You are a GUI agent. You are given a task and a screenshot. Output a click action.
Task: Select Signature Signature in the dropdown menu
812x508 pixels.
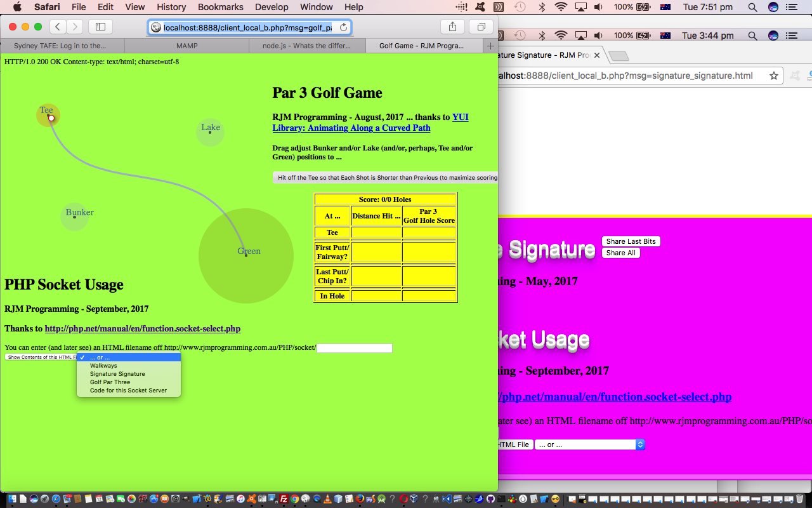117,374
